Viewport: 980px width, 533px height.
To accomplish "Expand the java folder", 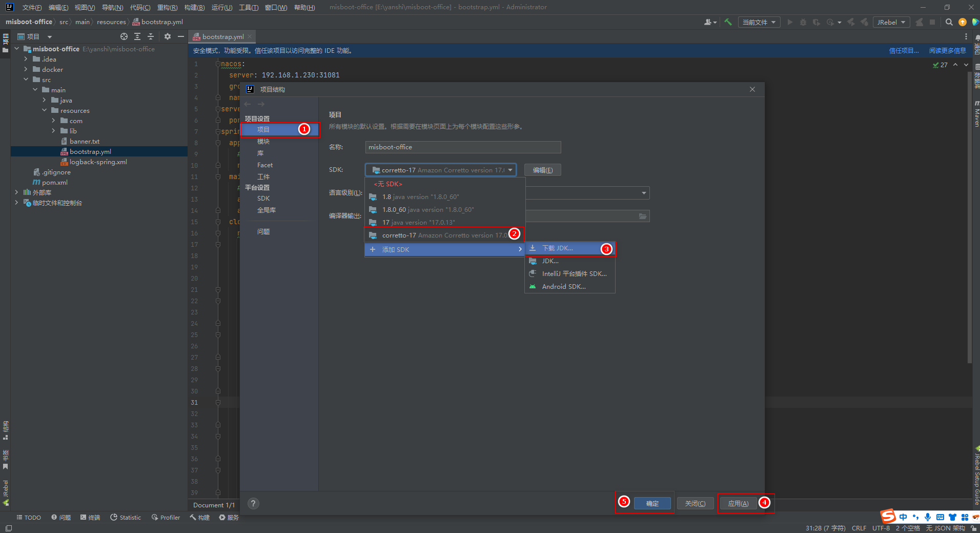I will pyautogui.click(x=45, y=100).
